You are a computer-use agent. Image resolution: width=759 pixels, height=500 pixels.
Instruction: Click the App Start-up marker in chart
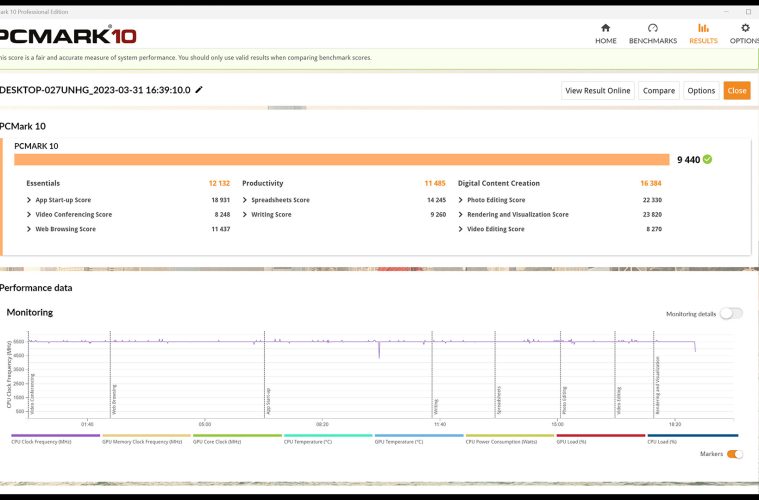(x=268, y=401)
